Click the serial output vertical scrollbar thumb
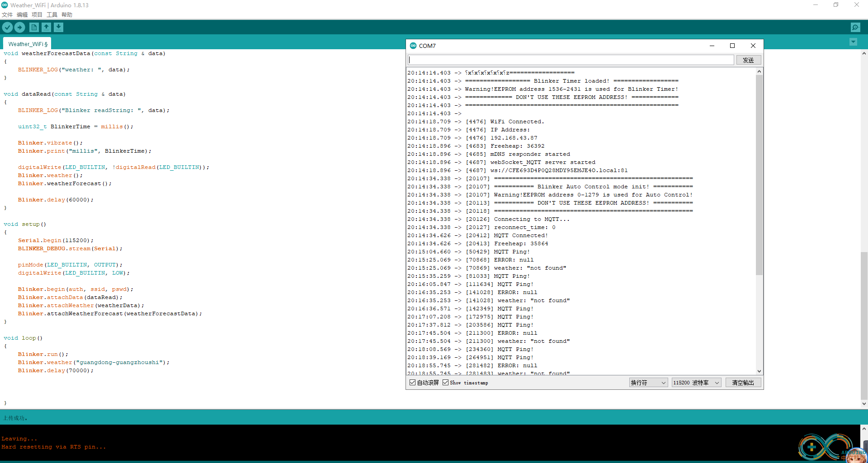 pos(759,175)
